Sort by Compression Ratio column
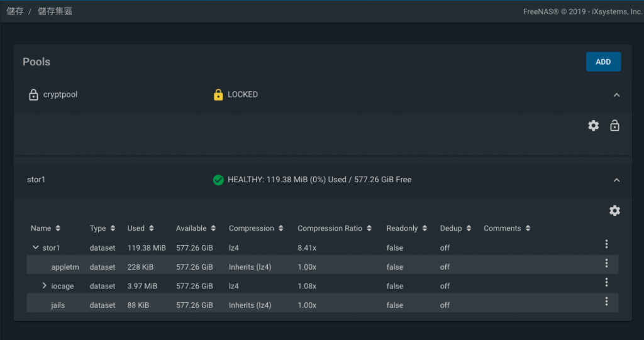Screen dimensions: 644x340 335,228
